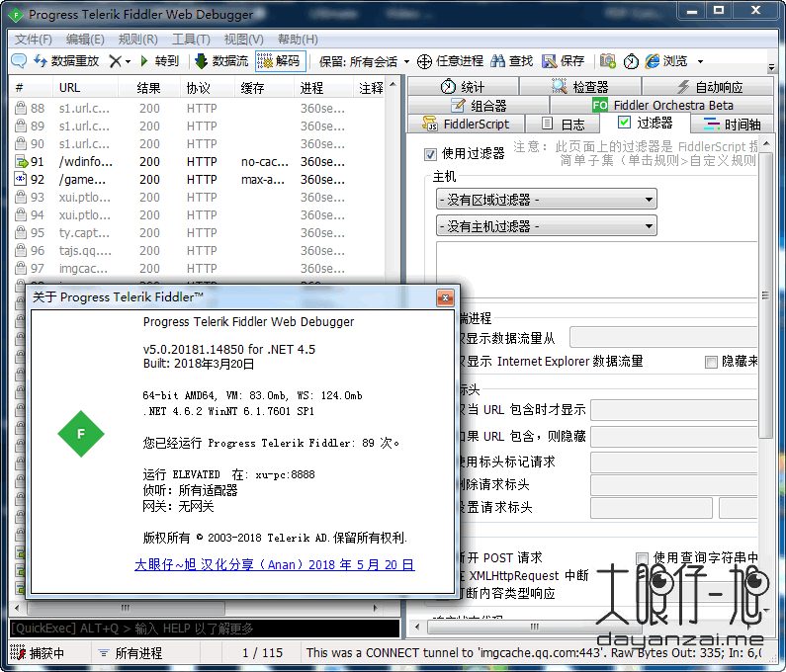Open the 没有区域过滤器 dropdown
786x672 pixels.
[x=547, y=200]
